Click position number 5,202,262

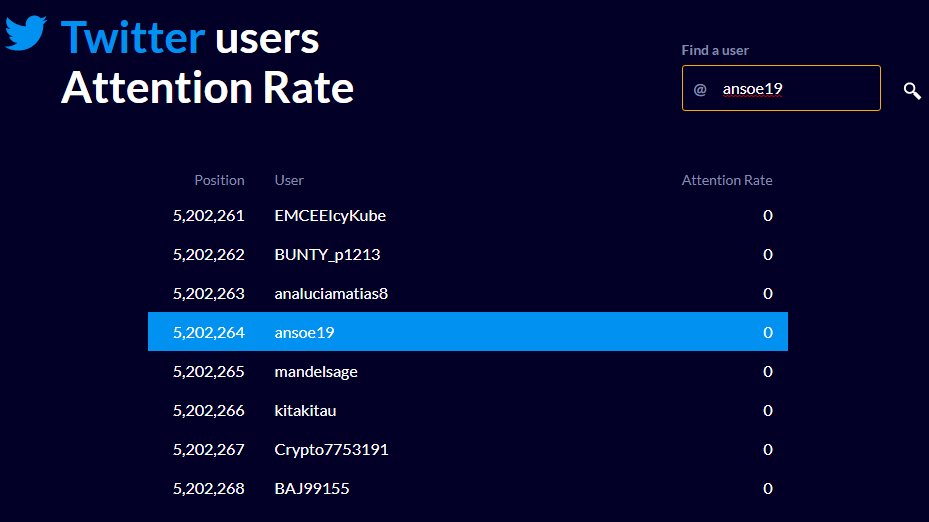[x=209, y=255]
